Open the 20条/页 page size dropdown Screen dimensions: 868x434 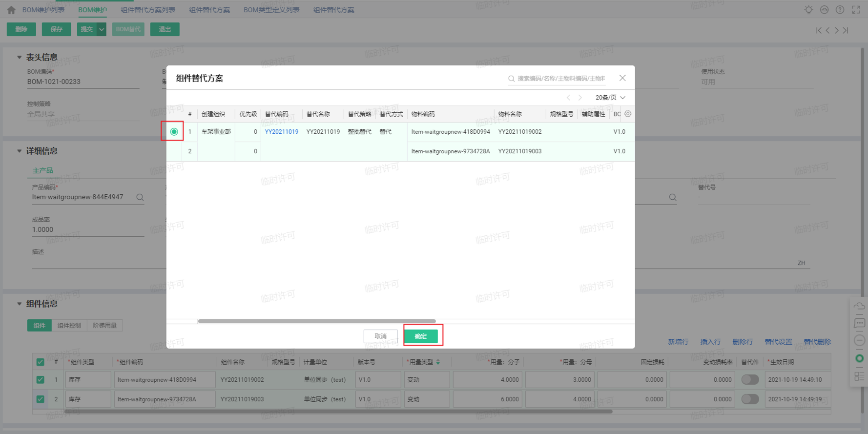tap(610, 98)
